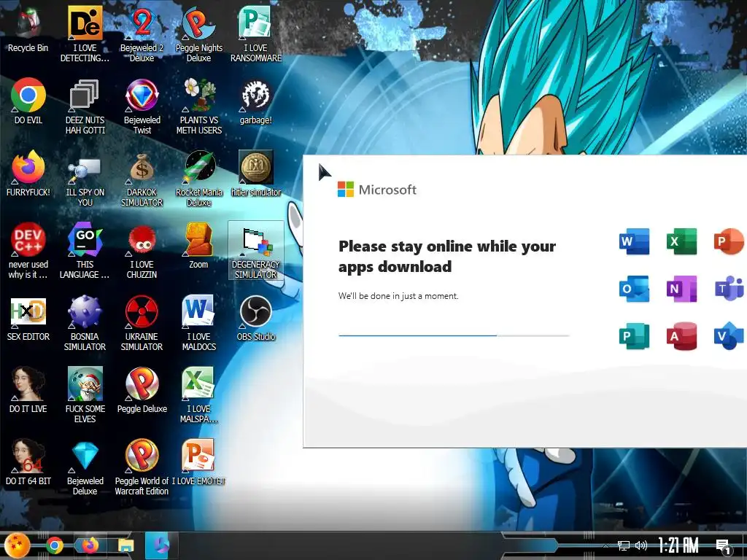Viewport: 747px width, 560px height.
Task: Open the HxD hex editor desktop shortcut
Action: point(28,318)
